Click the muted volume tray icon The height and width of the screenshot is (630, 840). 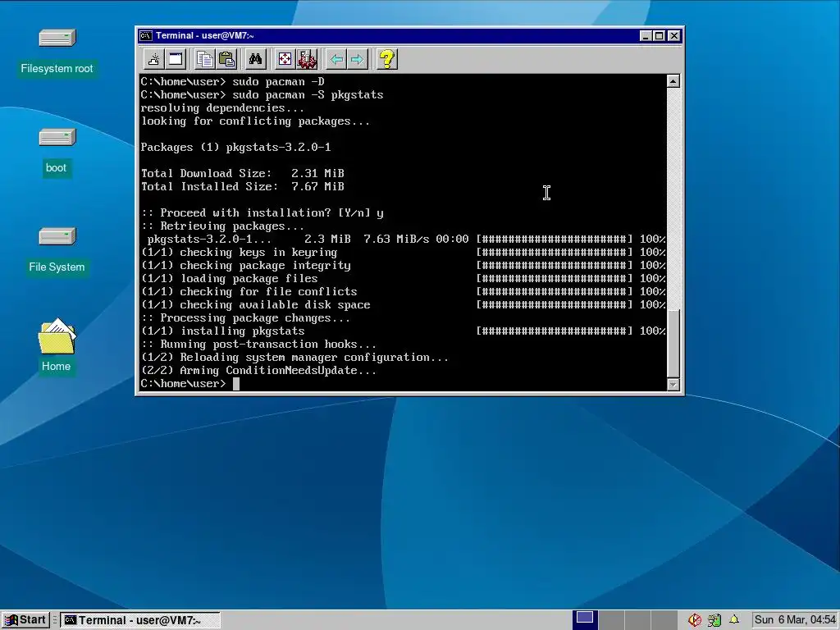tap(695, 620)
